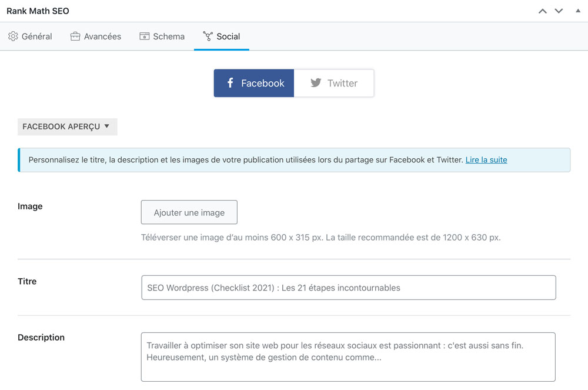Open the Avancées tab
This screenshot has height=390, width=588.
point(96,36)
